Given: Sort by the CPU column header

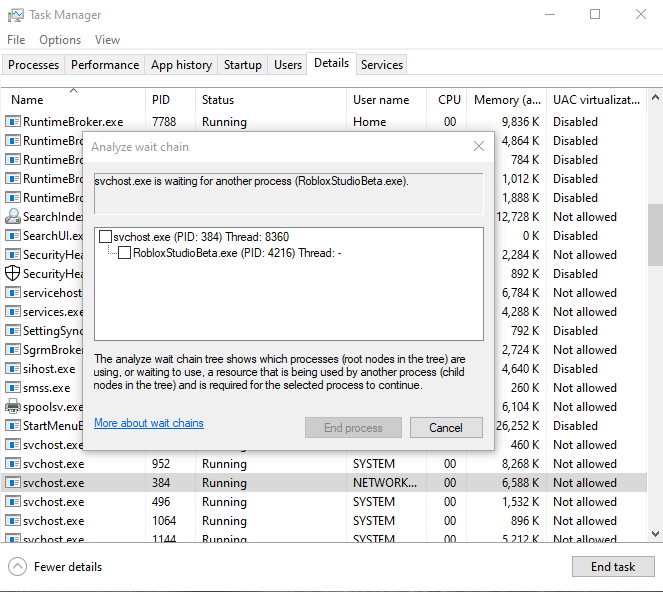Looking at the screenshot, I should point(447,99).
